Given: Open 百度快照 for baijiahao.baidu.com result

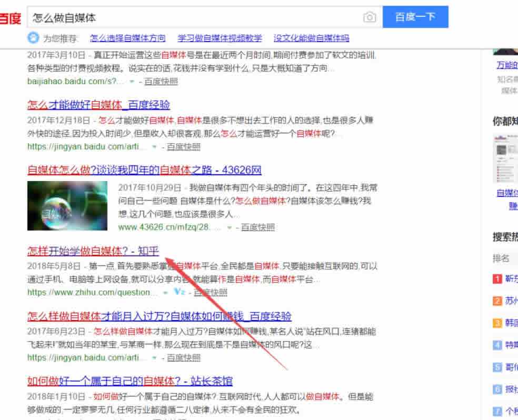Looking at the screenshot, I should click(161, 81).
